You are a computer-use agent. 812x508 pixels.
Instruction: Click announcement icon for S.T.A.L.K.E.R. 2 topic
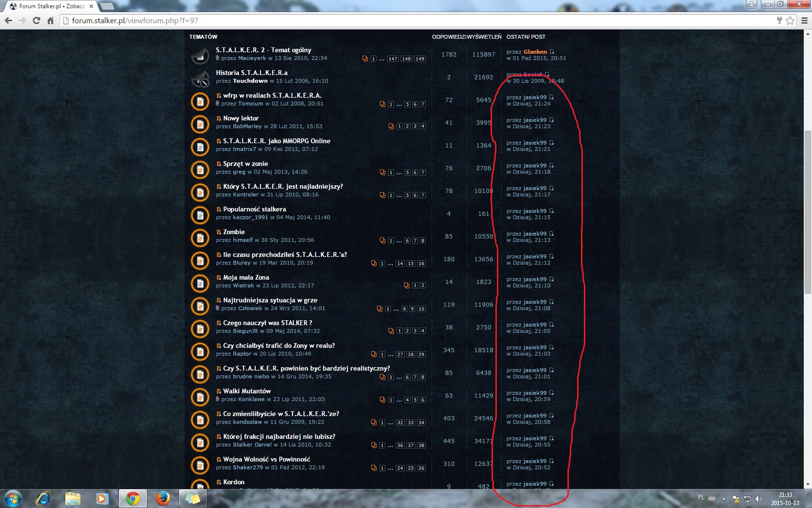point(200,56)
